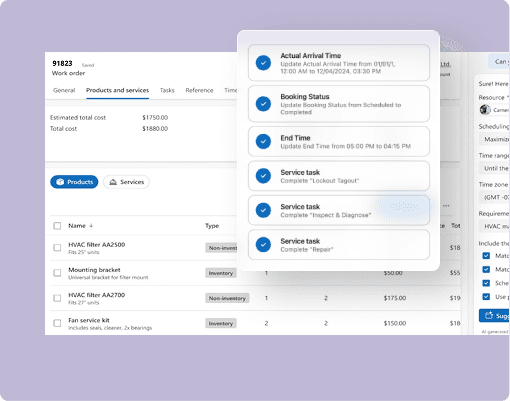Click the HVAC filter AA2500 product name
This screenshot has height=401, width=510.
97,244
